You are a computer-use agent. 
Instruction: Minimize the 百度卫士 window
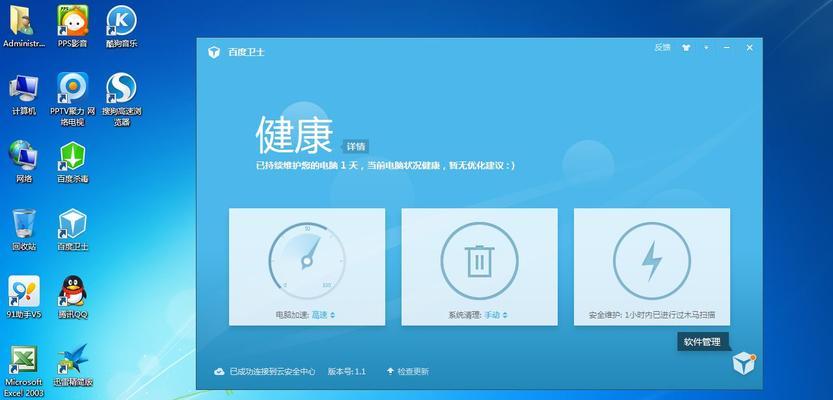pyautogui.click(x=726, y=48)
